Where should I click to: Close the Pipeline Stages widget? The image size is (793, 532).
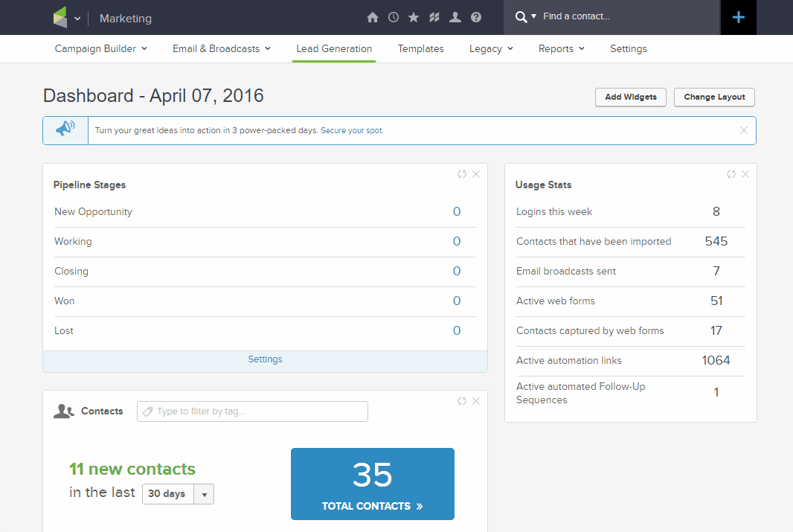coord(476,174)
